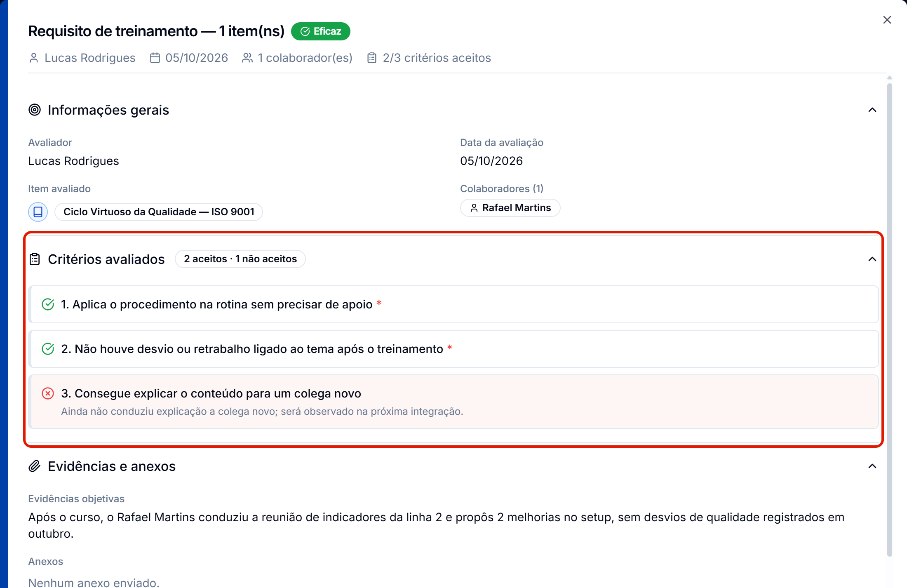907x588 pixels.
Task: Collapse the Informações gerais section
Action: (x=872, y=110)
